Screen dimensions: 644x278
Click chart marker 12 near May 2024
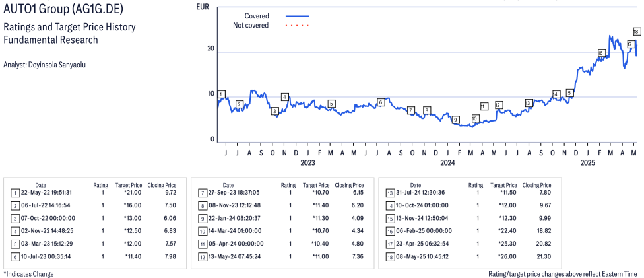499,105
